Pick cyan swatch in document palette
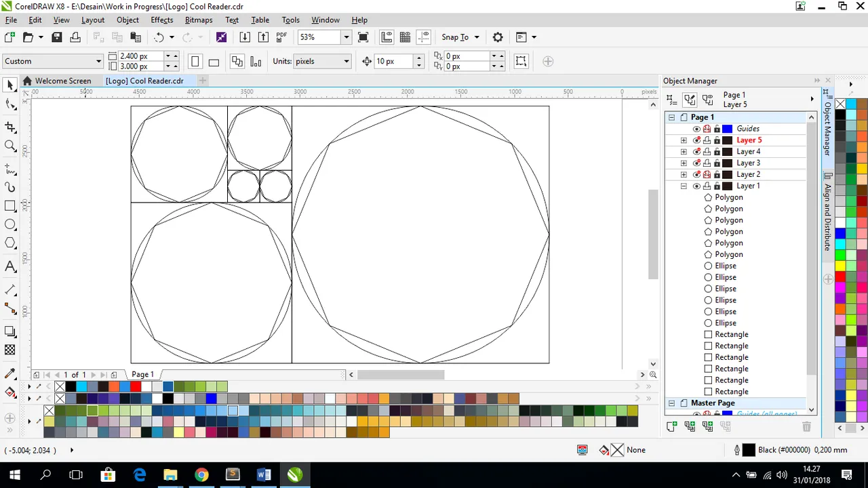Viewport: 868px width, 488px height. 81,387
